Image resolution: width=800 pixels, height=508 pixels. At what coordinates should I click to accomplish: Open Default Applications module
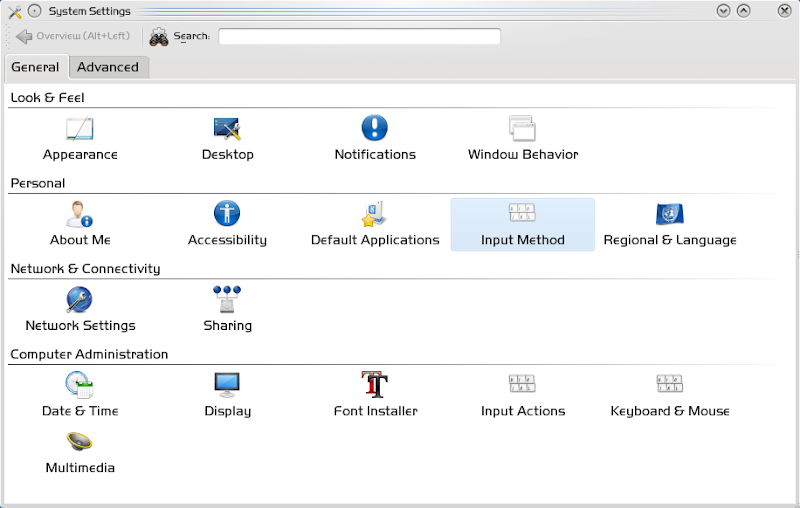[x=375, y=215]
